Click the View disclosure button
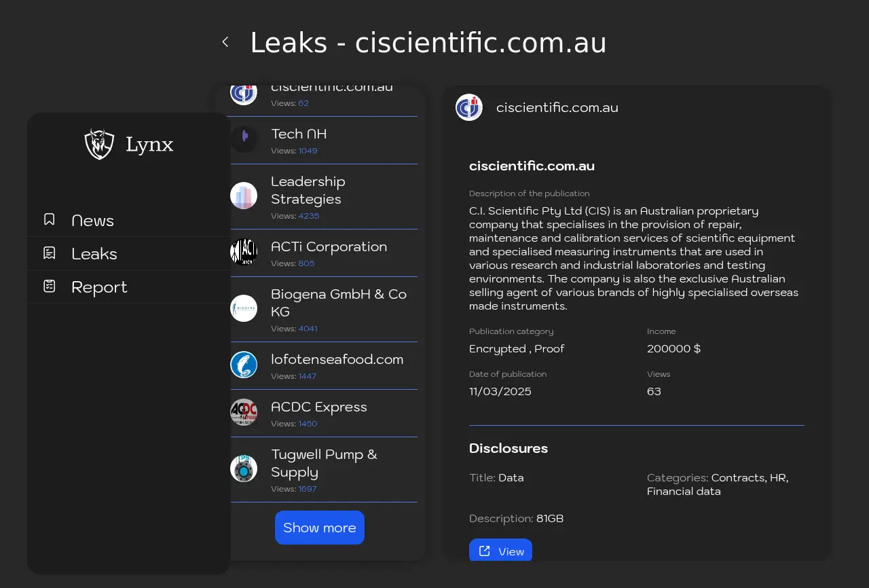Image resolution: width=869 pixels, height=588 pixels. (500, 551)
